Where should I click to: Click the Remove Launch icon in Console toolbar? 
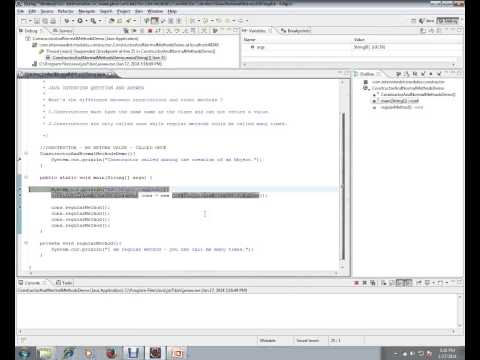coord(364,283)
